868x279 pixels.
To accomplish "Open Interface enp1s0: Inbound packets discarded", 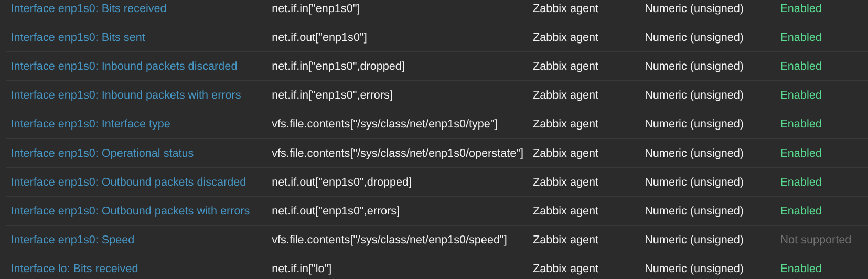I will [x=124, y=66].
